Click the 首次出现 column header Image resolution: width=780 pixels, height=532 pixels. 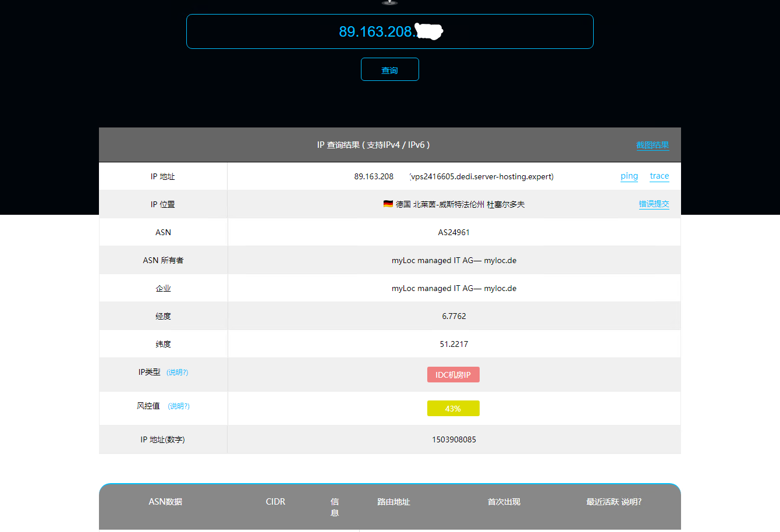504,502
